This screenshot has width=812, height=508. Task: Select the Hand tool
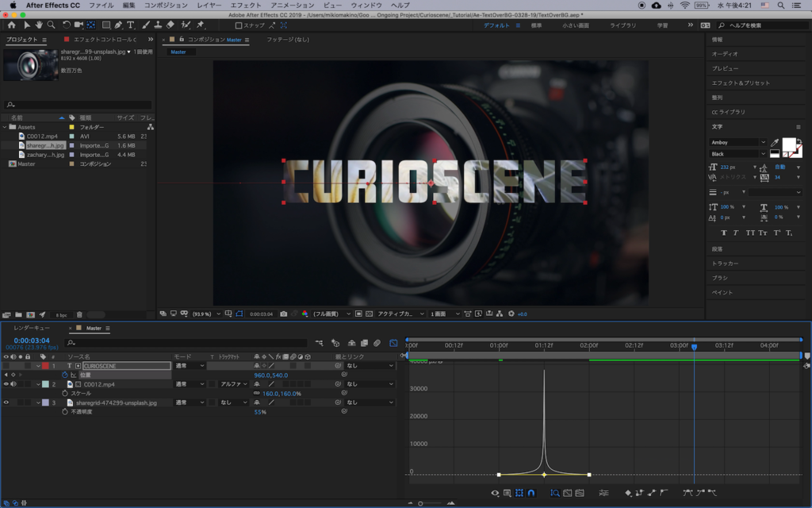point(39,25)
